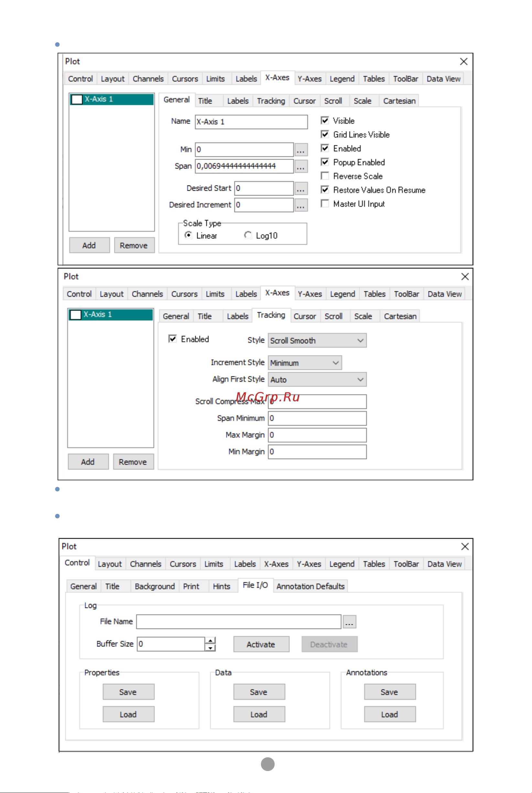Increase Buffer Size with up arrow
Viewport: 532px width, 793px height.
tap(210, 641)
